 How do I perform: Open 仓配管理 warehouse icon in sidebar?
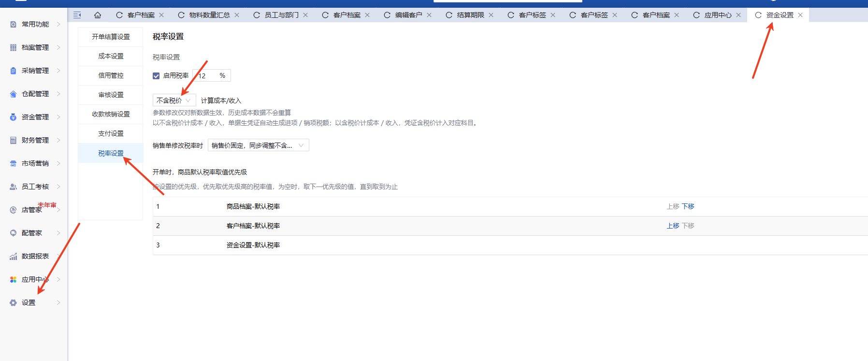pyautogui.click(x=14, y=94)
